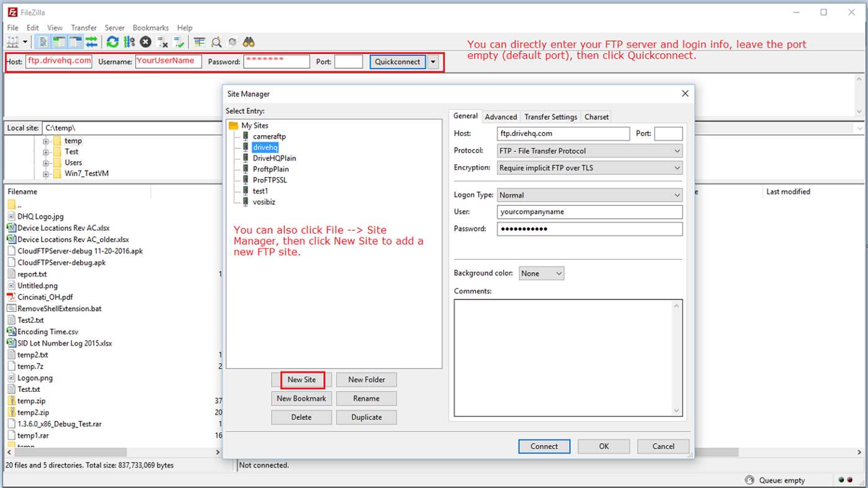This screenshot has width=868, height=488.
Task: Click the vosibiz server icon
Action: pyautogui.click(x=246, y=202)
